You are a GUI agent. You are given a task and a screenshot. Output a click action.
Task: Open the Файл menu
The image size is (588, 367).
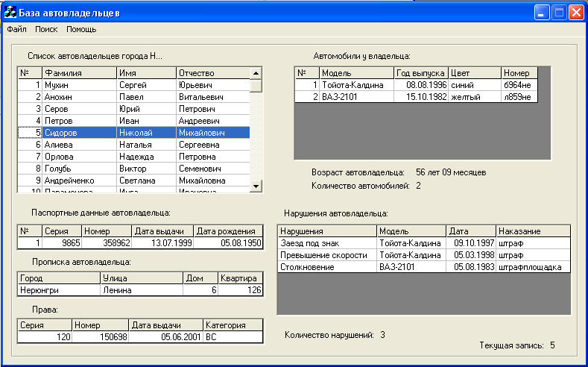coord(16,29)
